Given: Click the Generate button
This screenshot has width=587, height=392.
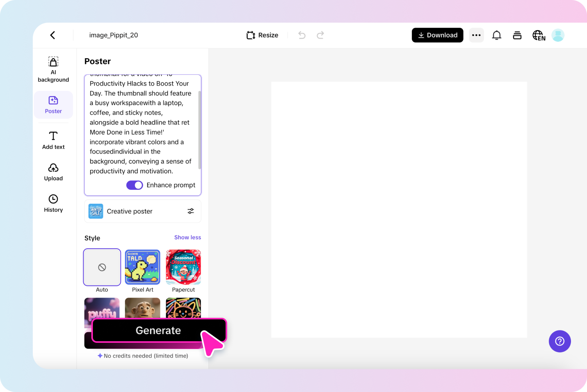Looking at the screenshot, I should (158, 330).
